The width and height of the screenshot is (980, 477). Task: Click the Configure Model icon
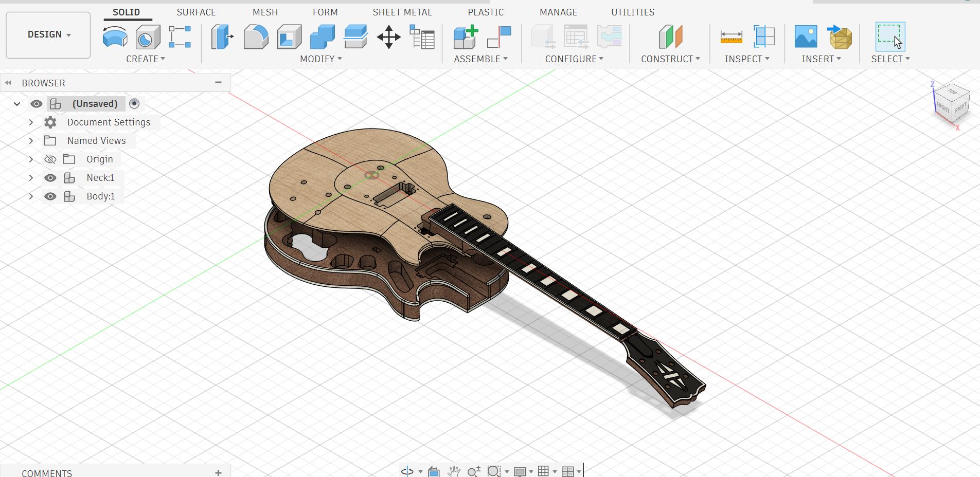click(x=543, y=37)
